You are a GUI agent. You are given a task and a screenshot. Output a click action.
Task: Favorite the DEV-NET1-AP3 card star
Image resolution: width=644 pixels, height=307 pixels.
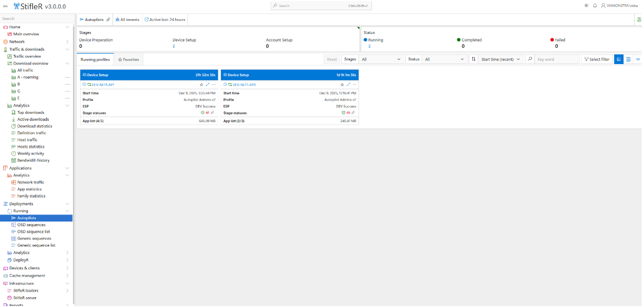click(342, 85)
